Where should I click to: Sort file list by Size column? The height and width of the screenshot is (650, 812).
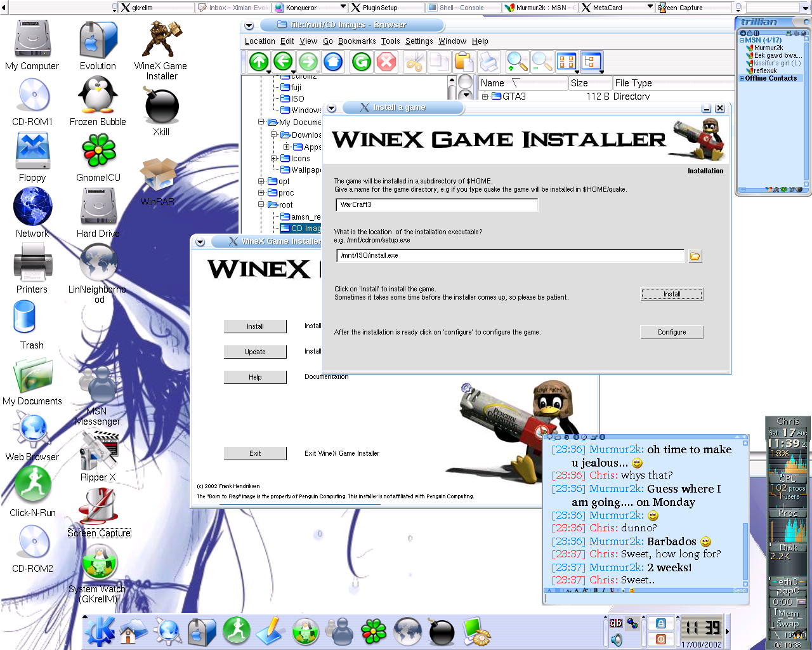pyautogui.click(x=589, y=83)
